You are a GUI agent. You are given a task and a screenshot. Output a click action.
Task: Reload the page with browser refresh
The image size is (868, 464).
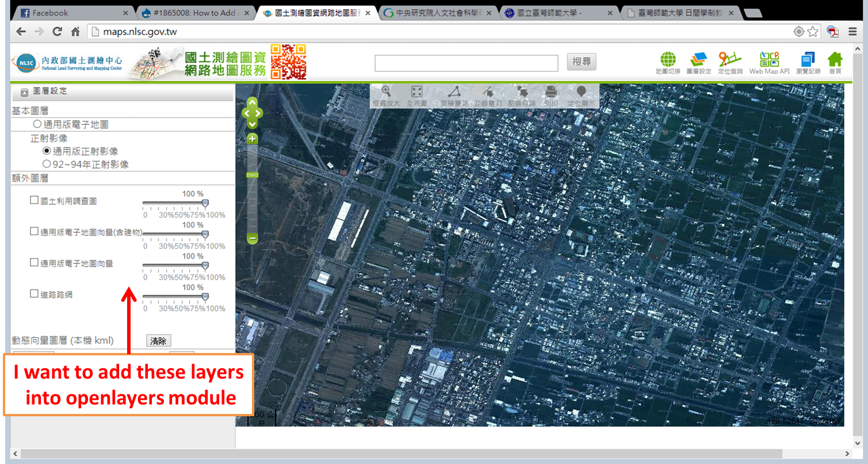(x=56, y=32)
